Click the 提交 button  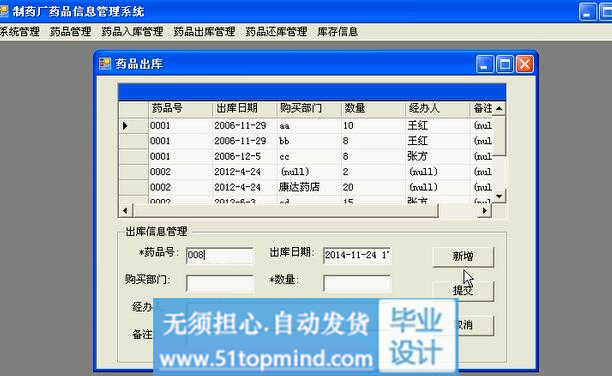(463, 290)
